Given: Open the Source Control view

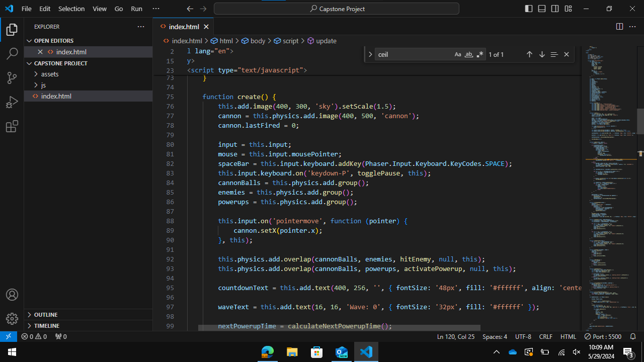Looking at the screenshot, I should [x=12, y=78].
